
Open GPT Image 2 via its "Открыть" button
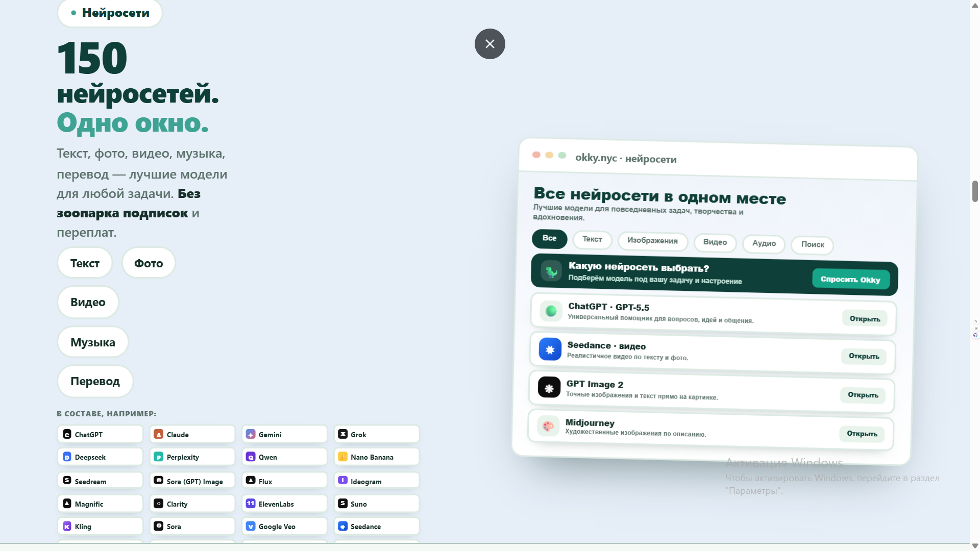point(863,395)
